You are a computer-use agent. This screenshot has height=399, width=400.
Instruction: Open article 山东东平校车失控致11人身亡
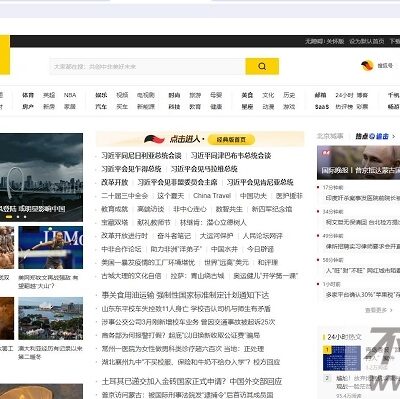pyautogui.click(x=186, y=309)
